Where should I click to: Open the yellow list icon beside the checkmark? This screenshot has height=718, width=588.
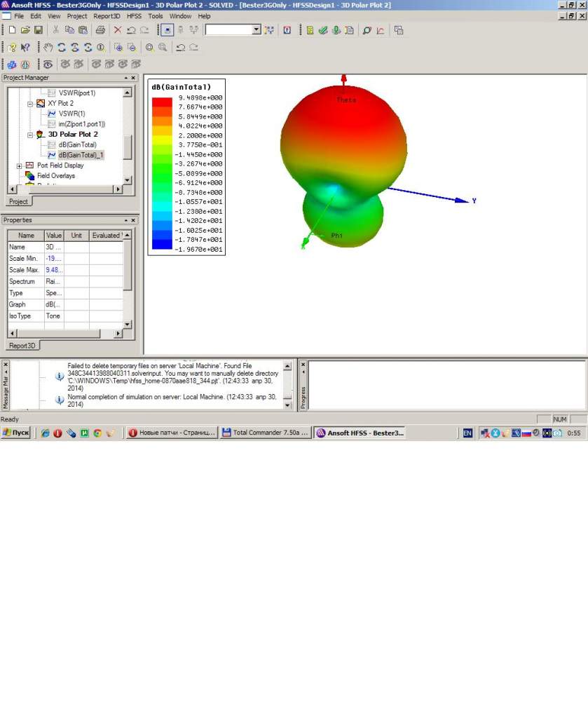pyautogui.click(x=310, y=30)
